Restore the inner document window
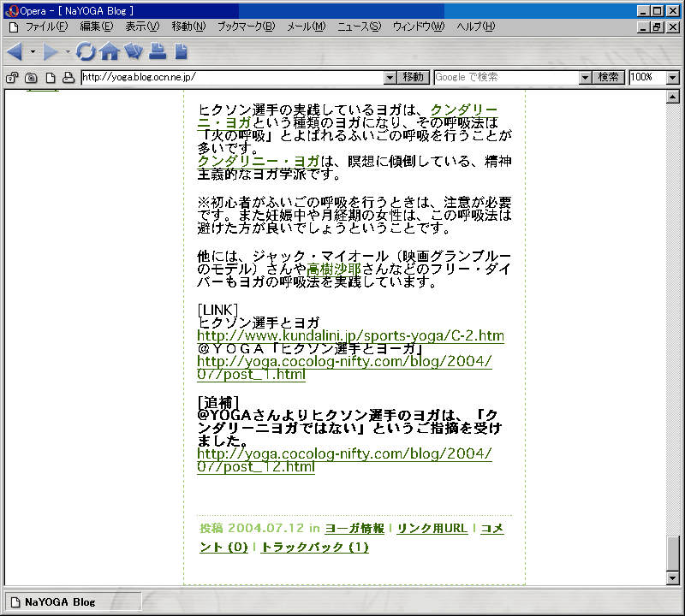This screenshot has height=616, width=685. click(657, 27)
